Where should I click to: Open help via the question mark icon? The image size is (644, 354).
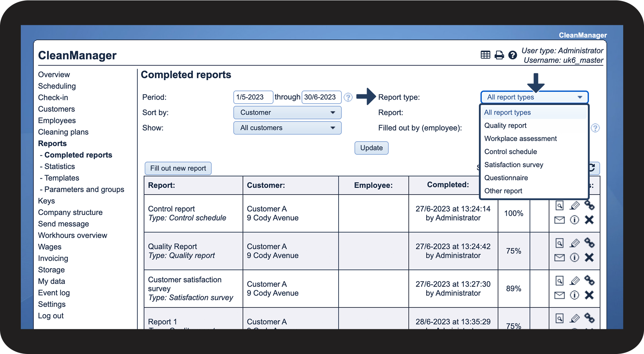[512, 55]
